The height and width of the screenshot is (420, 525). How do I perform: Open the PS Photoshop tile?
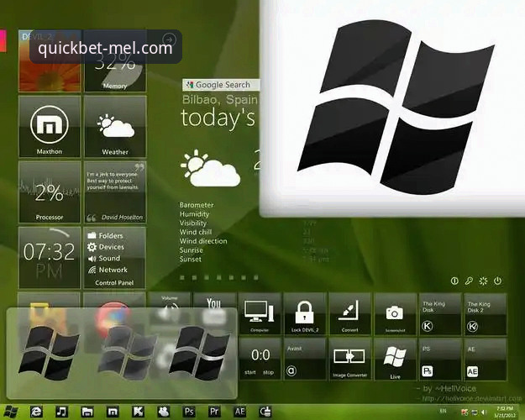click(440, 359)
